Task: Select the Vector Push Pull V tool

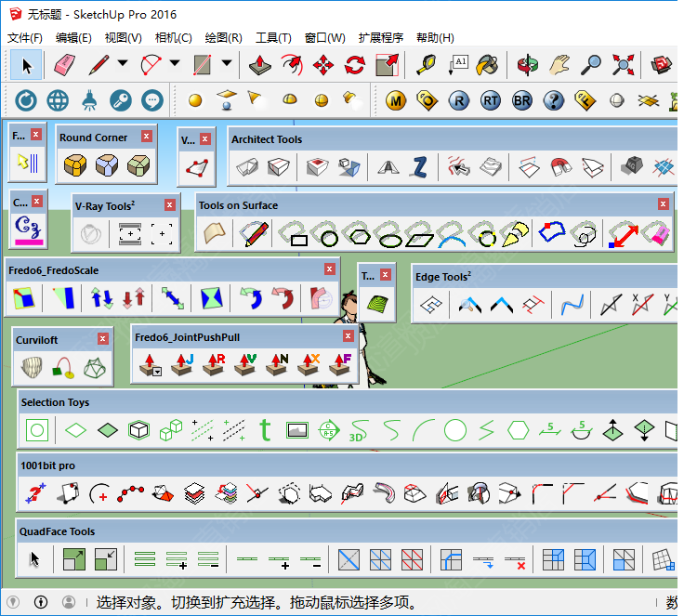Action: pos(244,365)
